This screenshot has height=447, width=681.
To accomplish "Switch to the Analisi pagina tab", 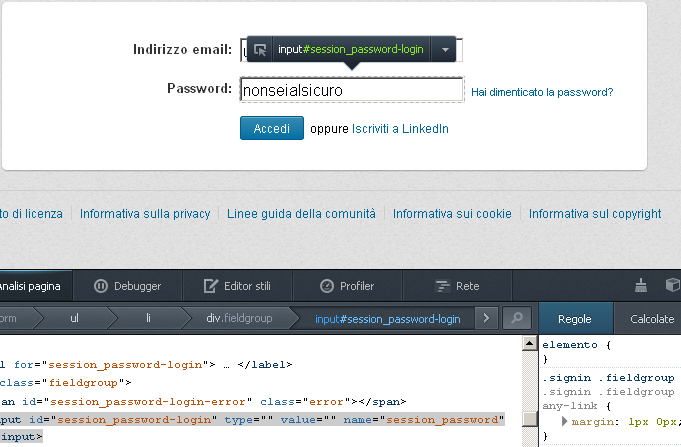I will click(x=36, y=286).
